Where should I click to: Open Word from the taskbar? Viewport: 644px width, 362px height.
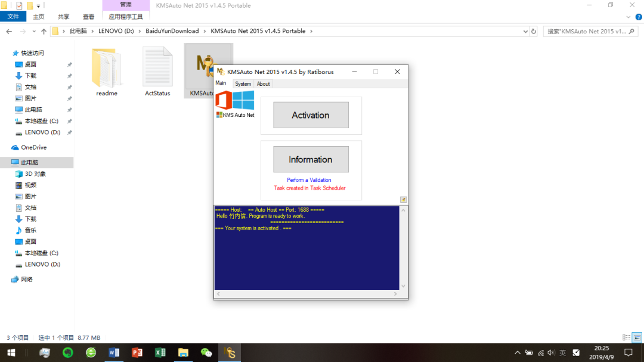coord(114,352)
